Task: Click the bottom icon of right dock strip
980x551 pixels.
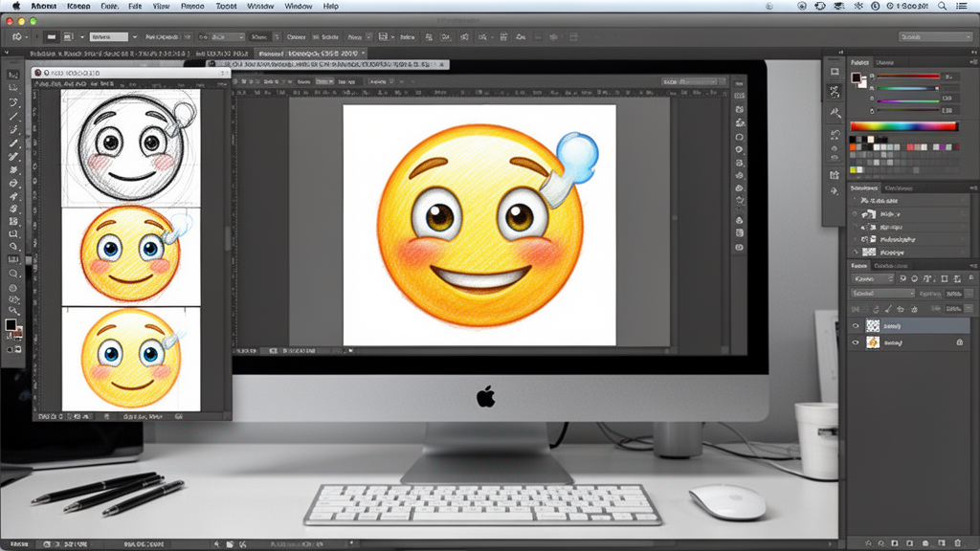Action: coord(835,191)
